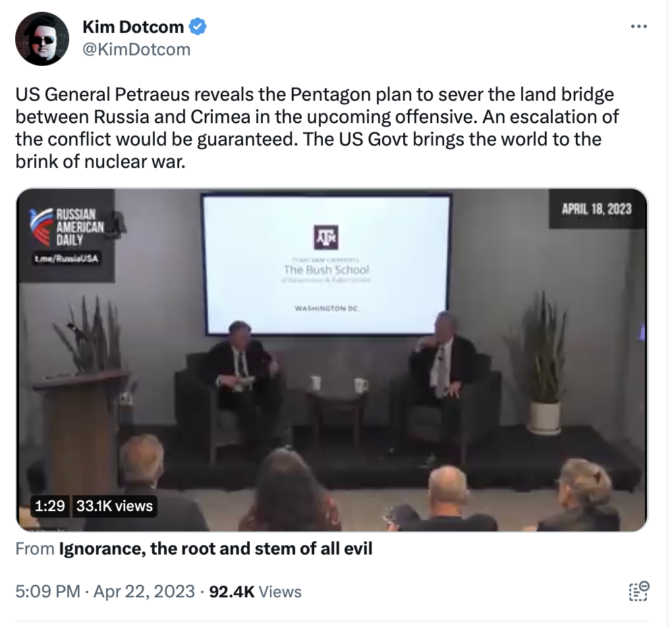Play the embedded Petraeus video
This screenshot has width=672, height=627.
(x=331, y=360)
